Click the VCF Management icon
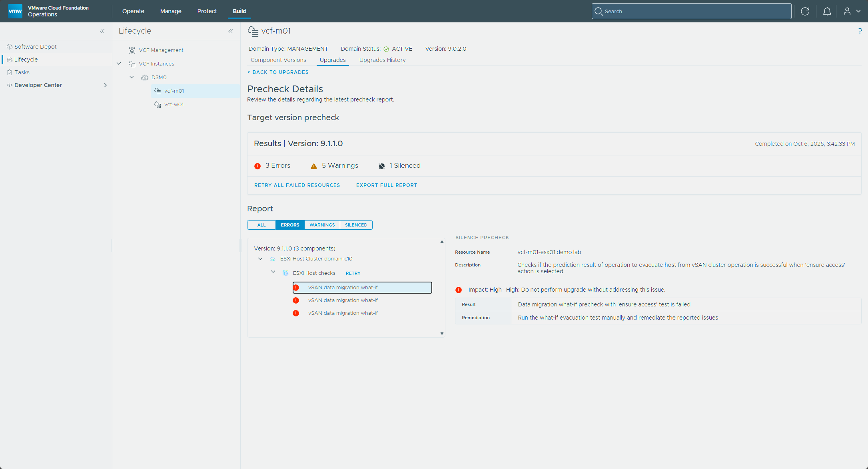868x469 pixels. point(132,50)
